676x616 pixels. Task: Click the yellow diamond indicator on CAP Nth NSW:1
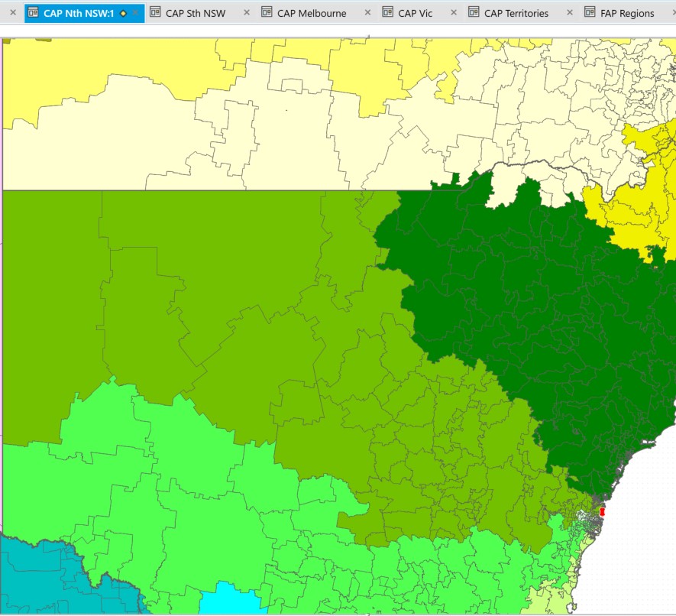123,13
